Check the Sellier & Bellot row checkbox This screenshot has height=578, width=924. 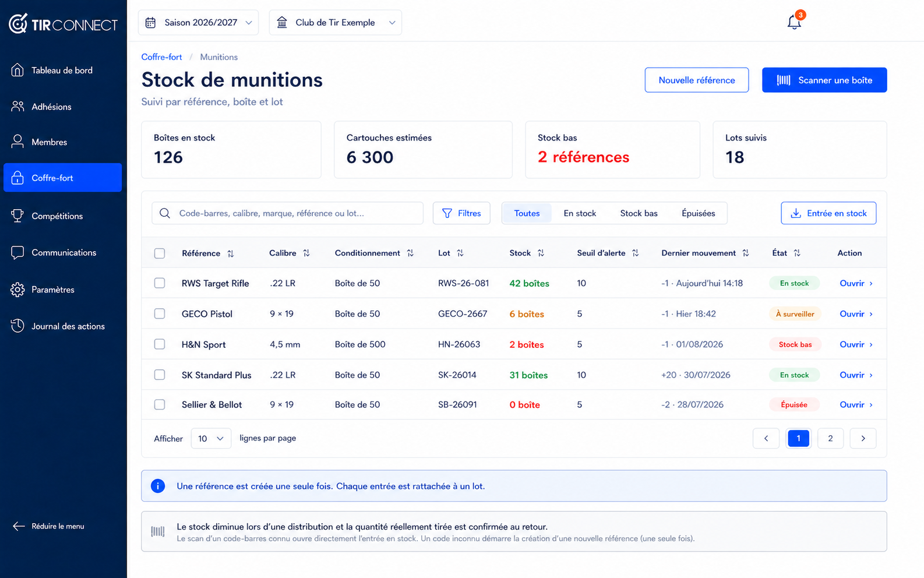160,404
